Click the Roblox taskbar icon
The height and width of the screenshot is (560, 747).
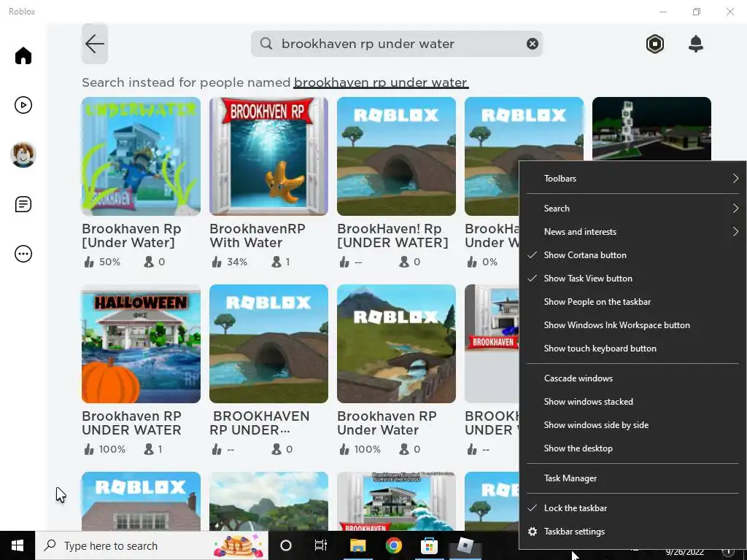(x=465, y=545)
